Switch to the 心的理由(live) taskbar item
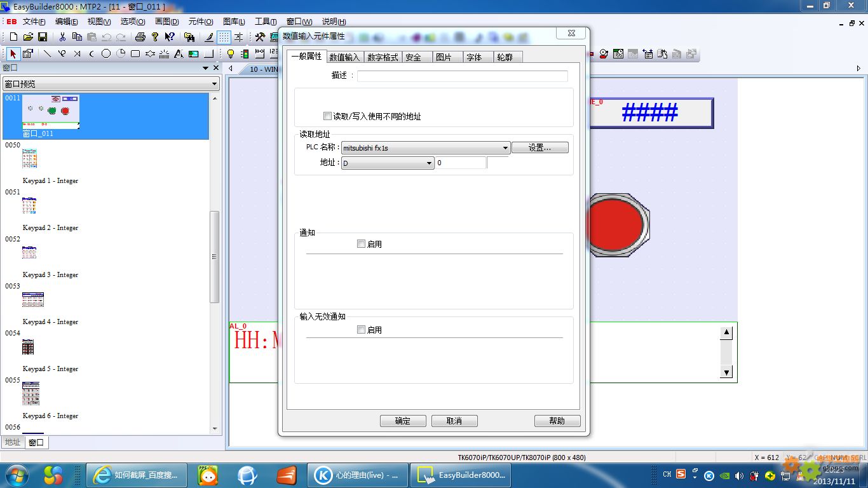Viewport: 868px width, 488px height. click(x=357, y=475)
